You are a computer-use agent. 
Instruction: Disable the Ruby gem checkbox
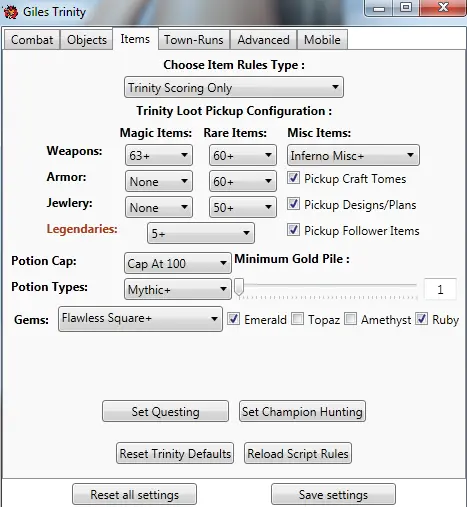tap(422, 319)
